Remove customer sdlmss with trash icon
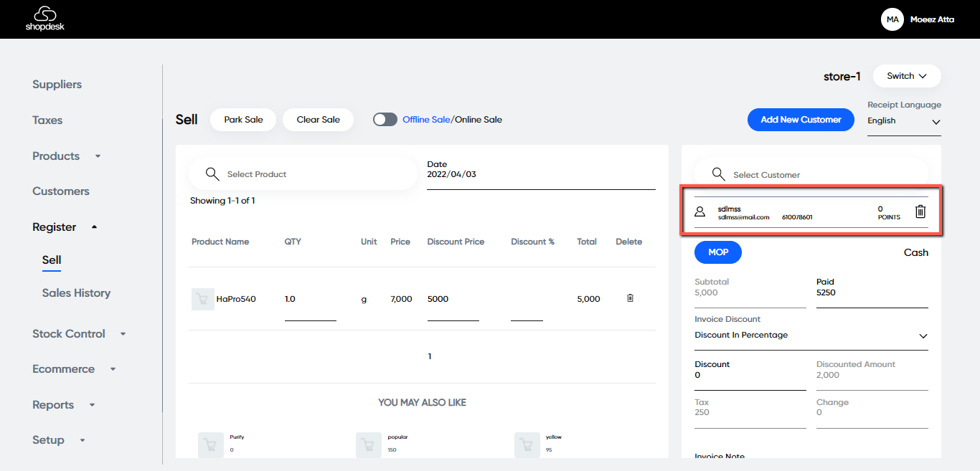Screen dimensions: 980x471 920,211
